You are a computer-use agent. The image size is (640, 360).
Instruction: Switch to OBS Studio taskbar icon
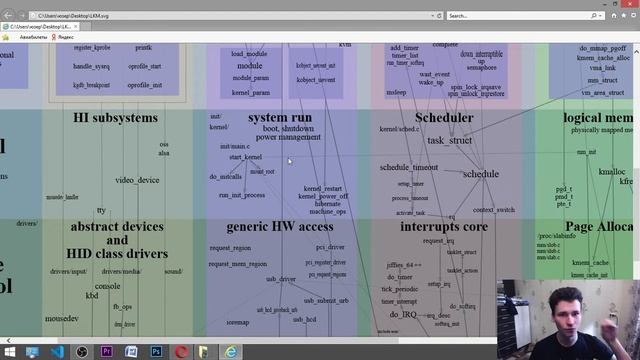pyautogui.click(x=82, y=351)
